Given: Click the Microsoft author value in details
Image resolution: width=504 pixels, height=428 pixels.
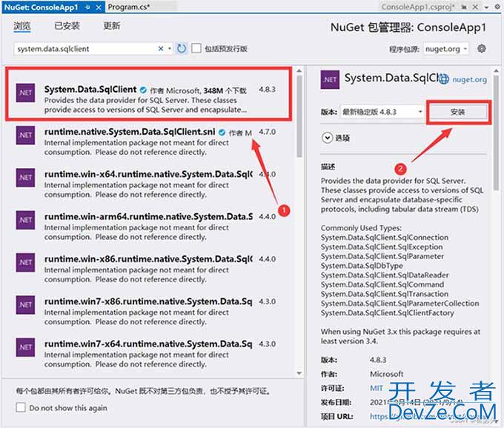Looking at the screenshot, I should (386, 374).
